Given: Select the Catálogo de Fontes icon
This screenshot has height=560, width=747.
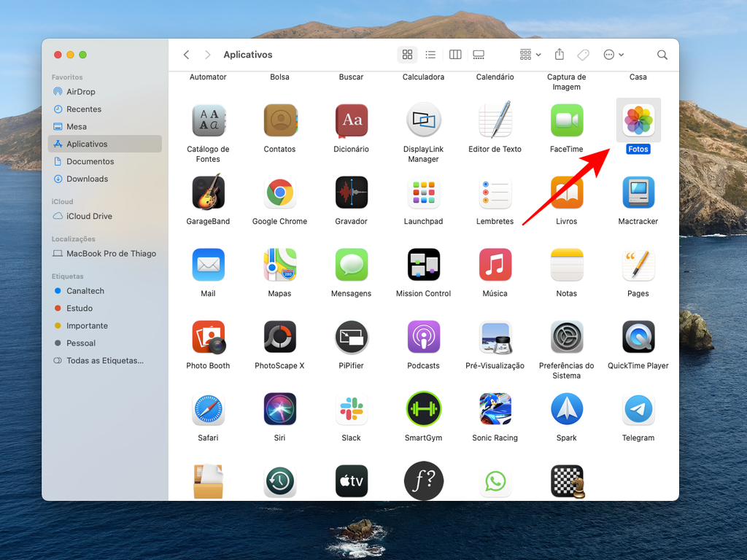Looking at the screenshot, I should pos(208,120).
